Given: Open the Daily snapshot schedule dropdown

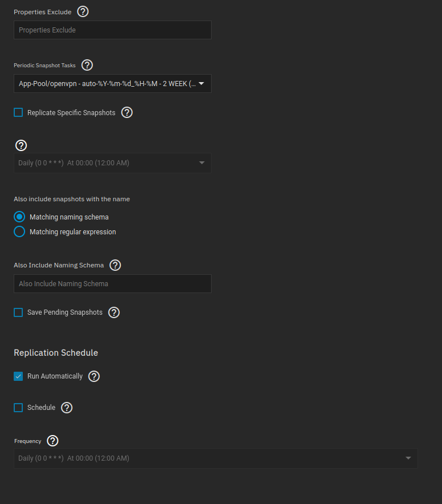Looking at the screenshot, I should [112, 163].
